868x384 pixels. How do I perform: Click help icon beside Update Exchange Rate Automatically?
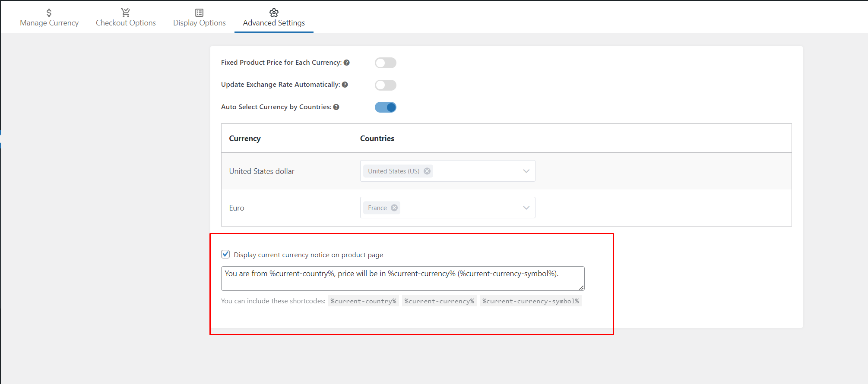pyautogui.click(x=345, y=85)
